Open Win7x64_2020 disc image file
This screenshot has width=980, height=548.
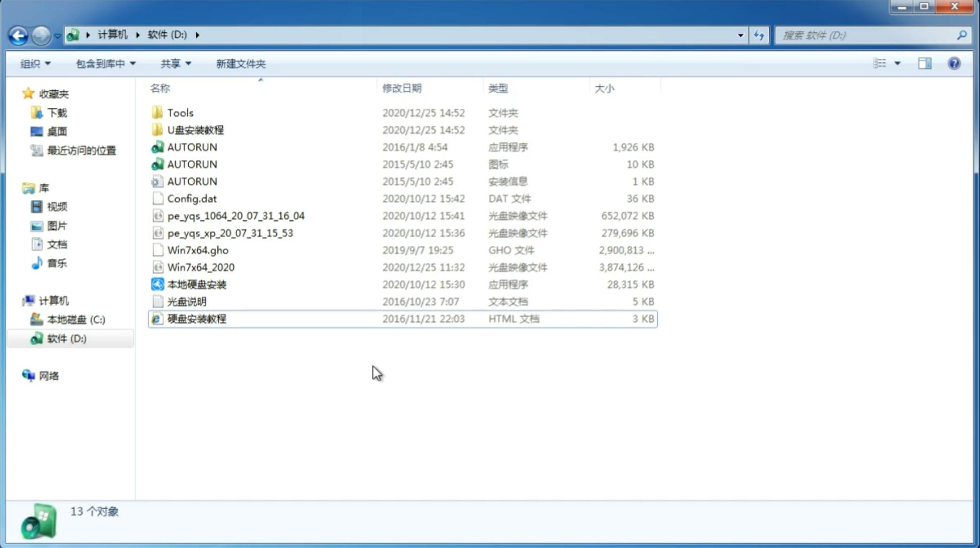200,267
